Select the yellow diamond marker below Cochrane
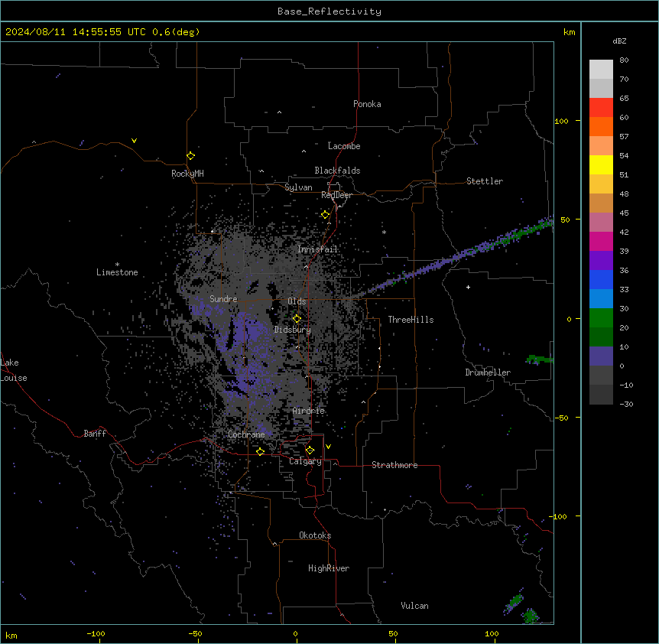 point(260,451)
